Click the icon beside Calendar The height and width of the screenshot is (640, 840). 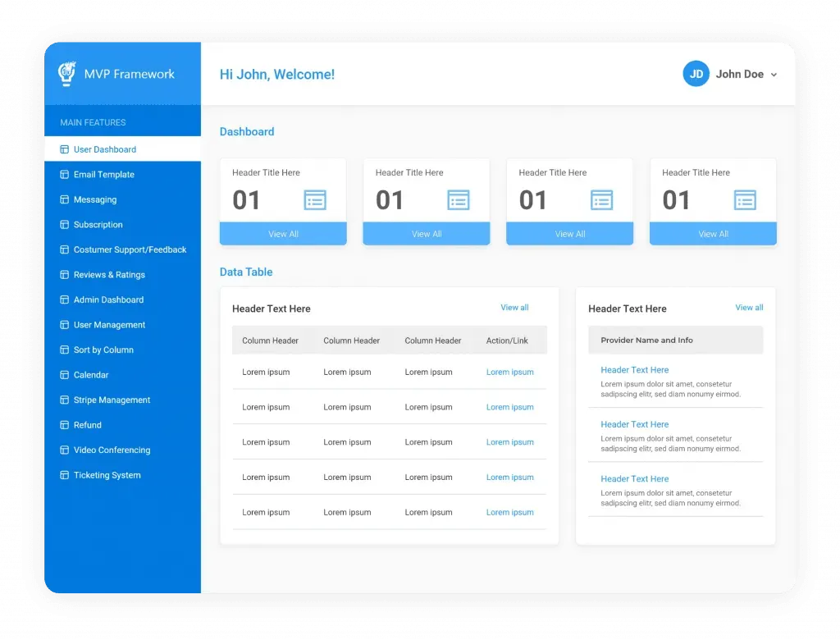[x=64, y=375]
